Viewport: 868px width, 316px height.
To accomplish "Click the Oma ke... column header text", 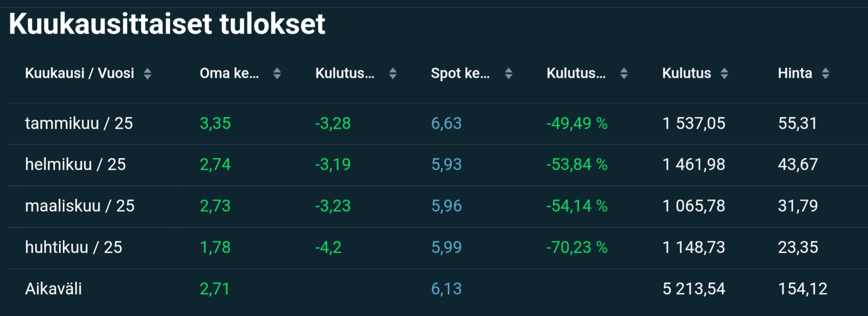I will pyautogui.click(x=229, y=73).
